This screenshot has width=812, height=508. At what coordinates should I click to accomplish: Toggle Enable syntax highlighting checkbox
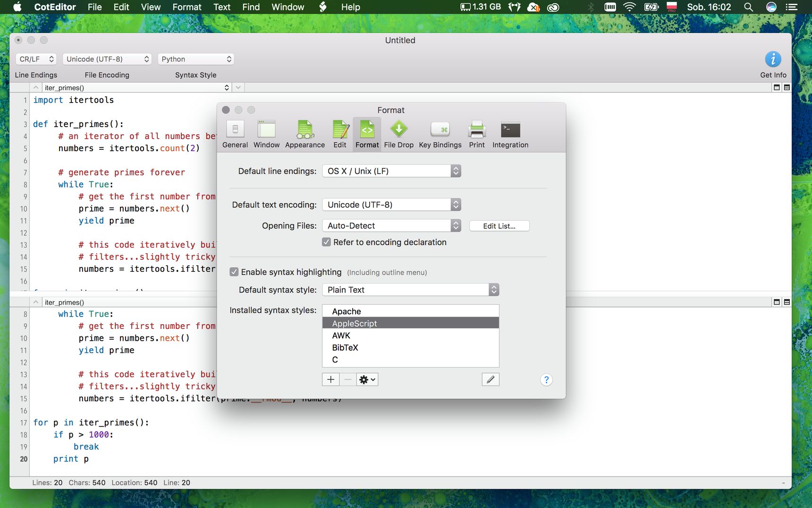click(x=234, y=272)
